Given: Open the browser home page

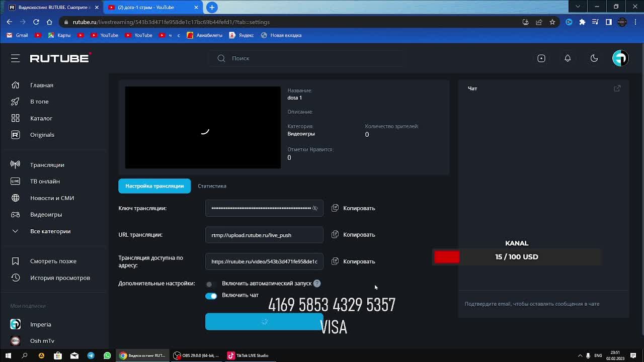Looking at the screenshot, I should pos(49,22).
